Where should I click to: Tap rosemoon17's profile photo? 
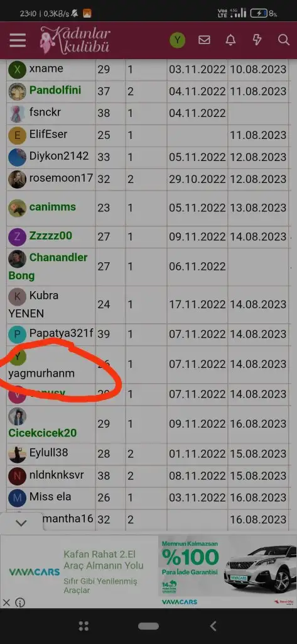17,179
